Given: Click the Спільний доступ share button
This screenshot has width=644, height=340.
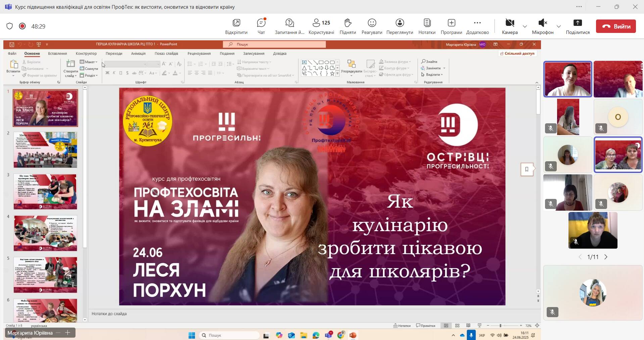Looking at the screenshot, I should coord(517,53).
